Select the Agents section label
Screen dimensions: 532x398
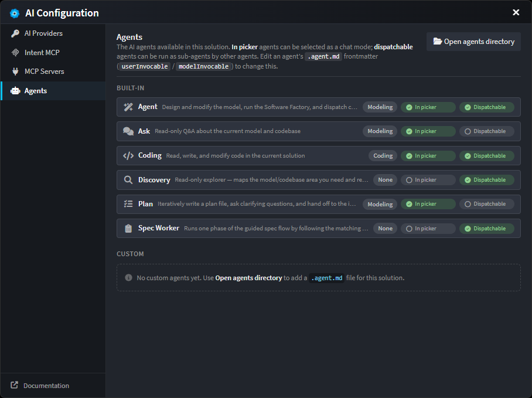click(36, 91)
